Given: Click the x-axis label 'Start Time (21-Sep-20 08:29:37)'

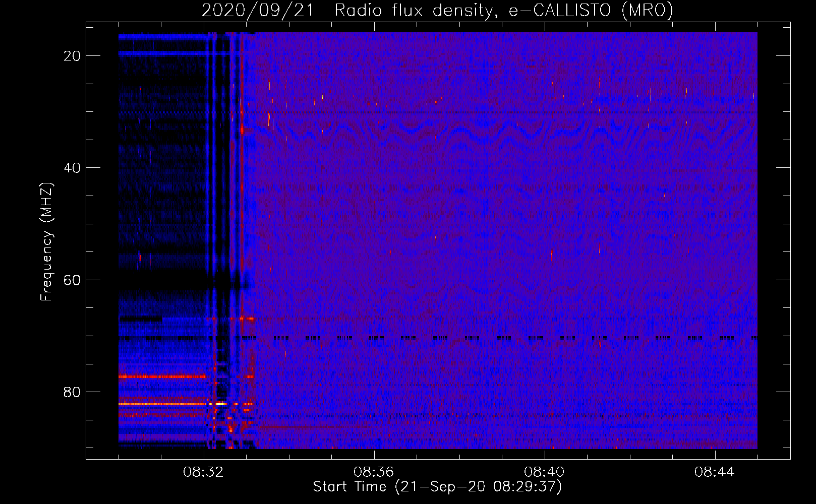Looking at the screenshot, I should (x=437, y=487).
